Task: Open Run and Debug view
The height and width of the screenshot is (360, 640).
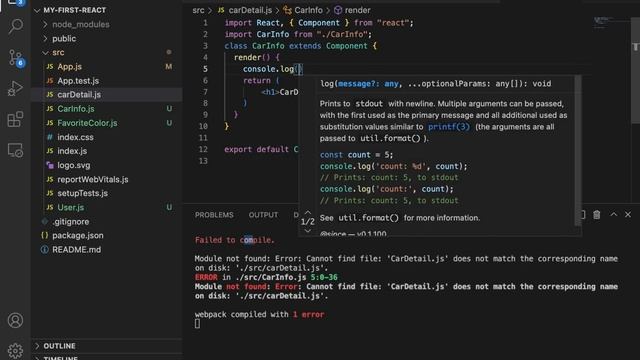Action: tap(16, 88)
